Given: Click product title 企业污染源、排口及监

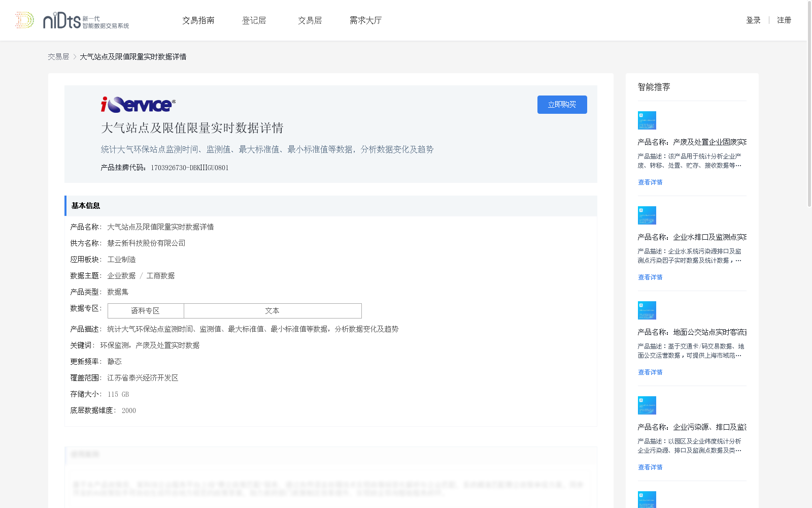Looking at the screenshot, I should [x=692, y=427].
